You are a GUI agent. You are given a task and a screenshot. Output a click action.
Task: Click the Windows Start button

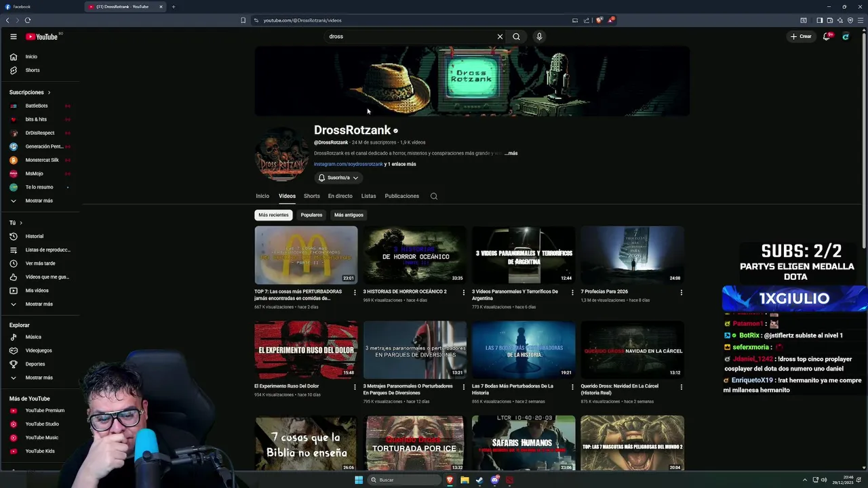[359, 480]
